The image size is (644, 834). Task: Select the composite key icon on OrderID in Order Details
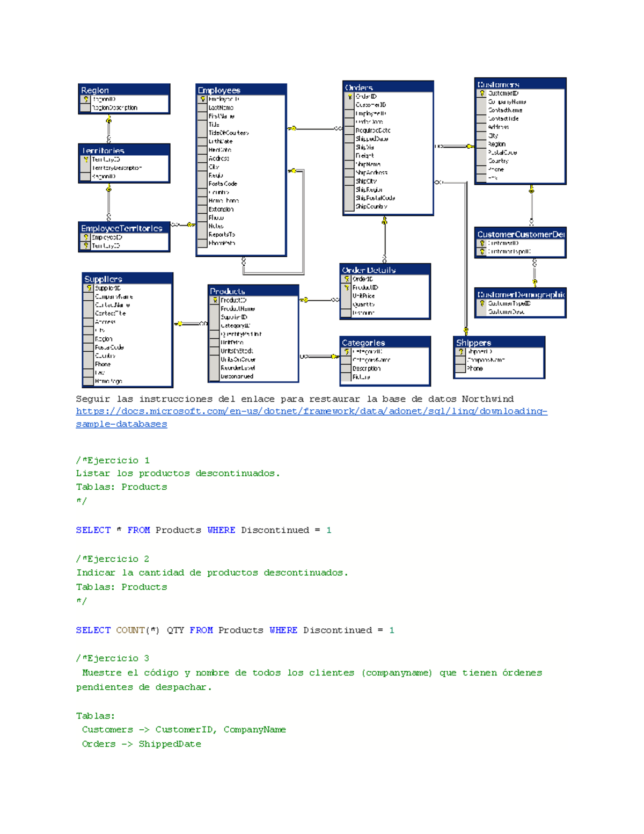347,279
